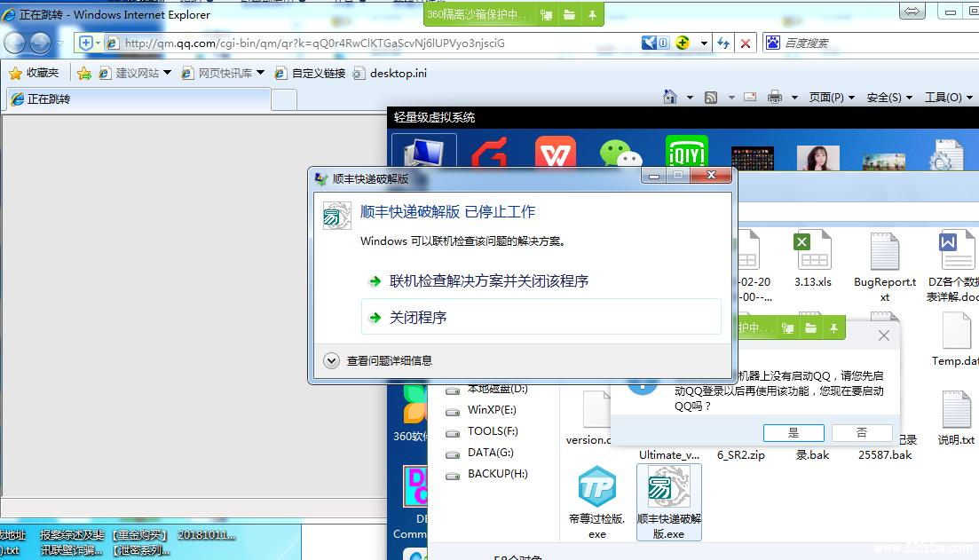The height and width of the screenshot is (560, 979).
Task: Click the IE printer icon
Action: (775, 97)
